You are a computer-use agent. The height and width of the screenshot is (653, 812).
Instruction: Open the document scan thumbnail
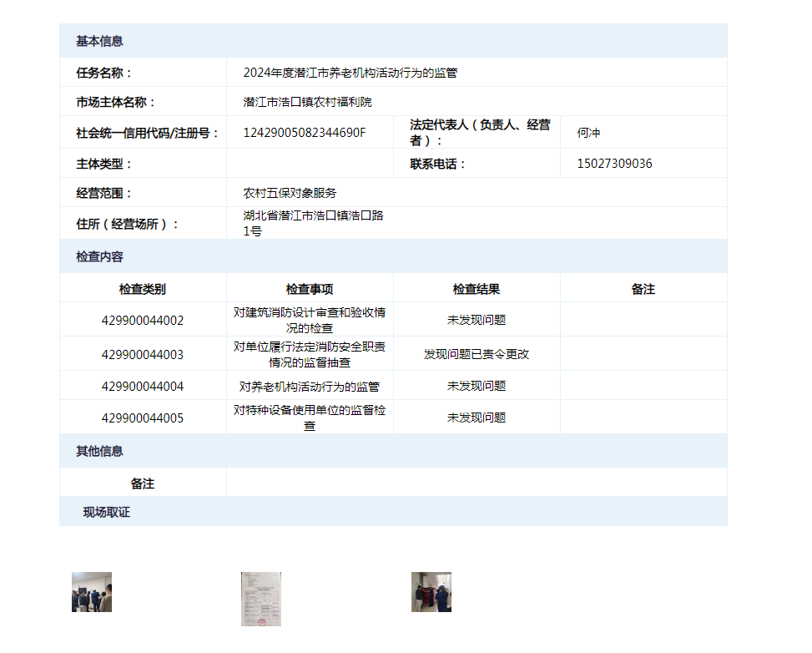coord(261,599)
